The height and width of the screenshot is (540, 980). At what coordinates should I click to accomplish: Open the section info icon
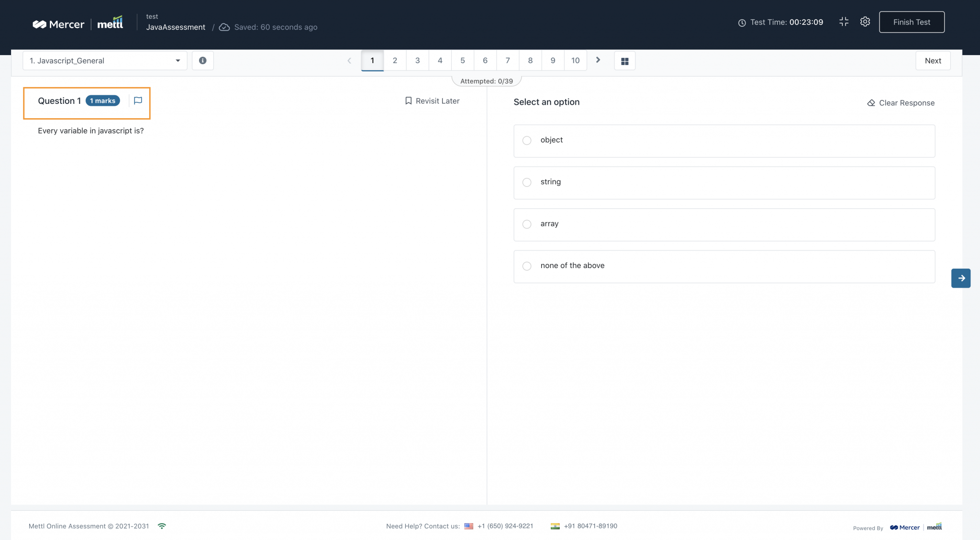pos(202,61)
